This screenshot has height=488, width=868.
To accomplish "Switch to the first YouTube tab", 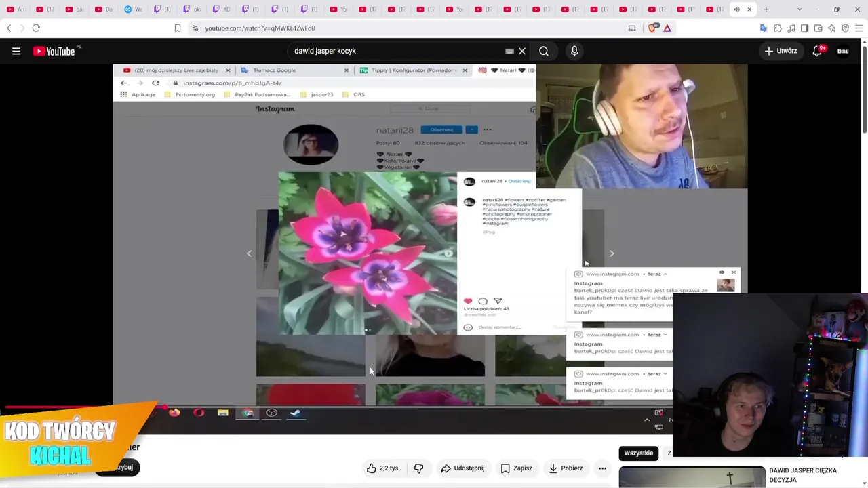I will [16, 9].
